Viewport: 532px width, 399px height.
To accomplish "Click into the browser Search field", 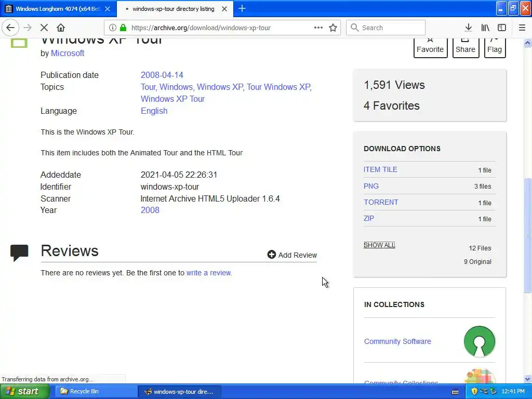I will point(386,28).
